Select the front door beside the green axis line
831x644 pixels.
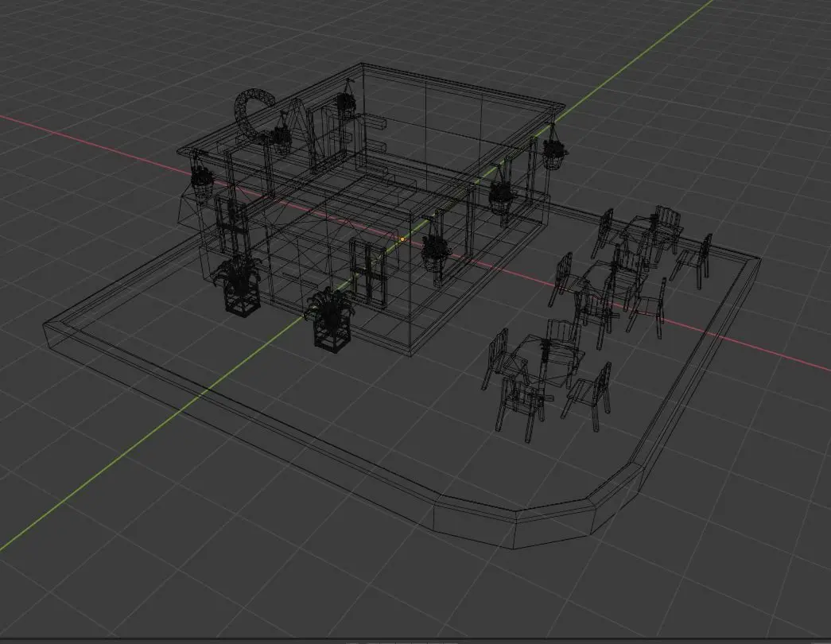[x=368, y=273]
